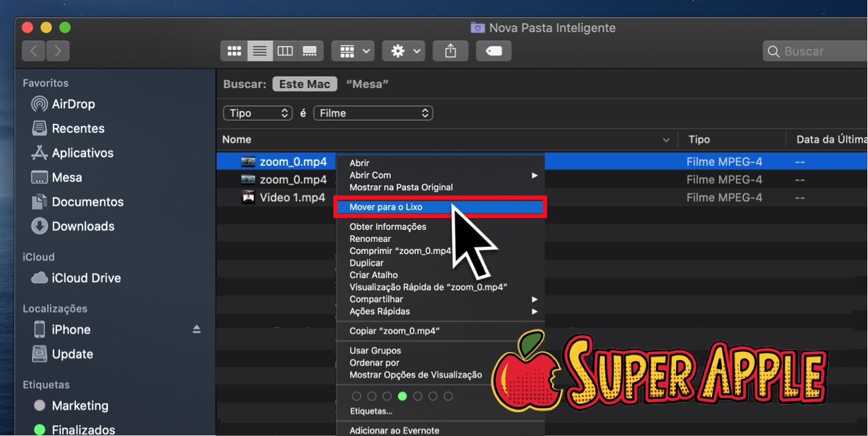
Task: Open AirDrop in the sidebar
Action: coord(73,104)
